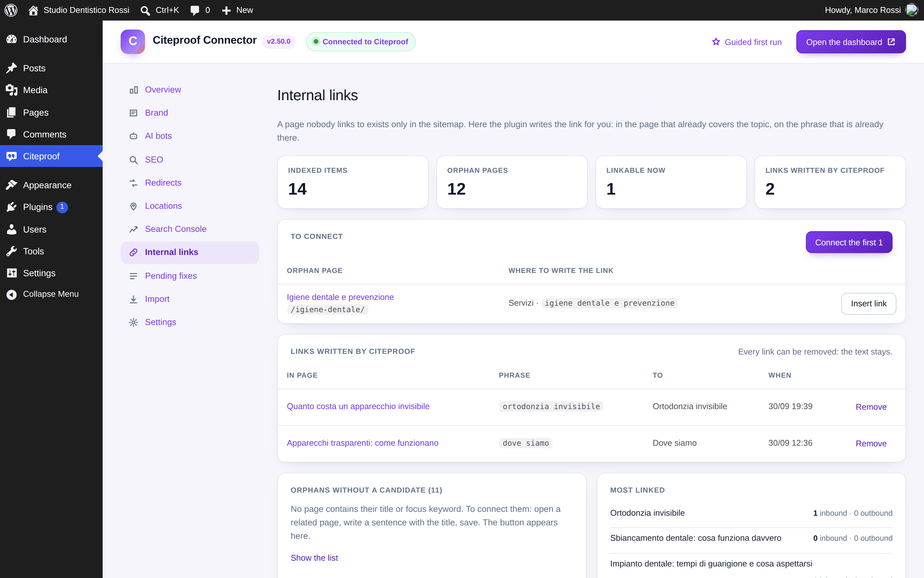Open the Import section label
Screen dimensions: 924x578
tap(157, 299)
